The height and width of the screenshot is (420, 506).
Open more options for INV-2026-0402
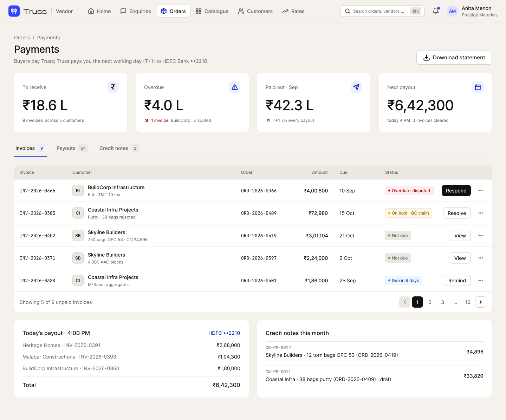coord(481,236)
